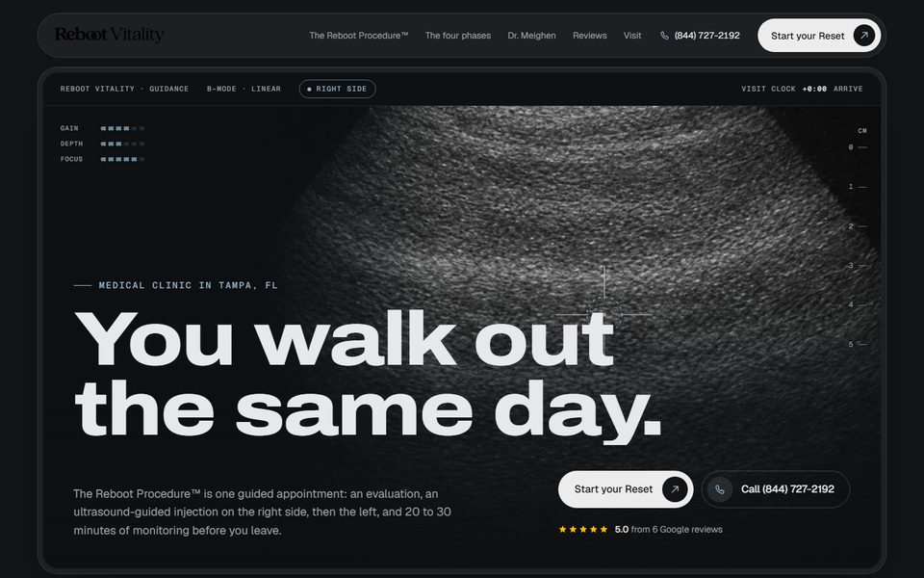924x578 pixels.
Task: Click the 5 cm depth marker
Action: 858,344
